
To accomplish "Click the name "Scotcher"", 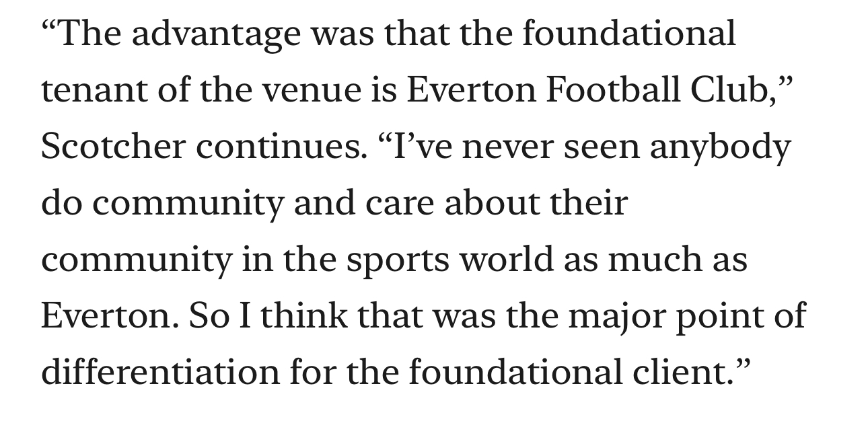I will click(112, 147).
